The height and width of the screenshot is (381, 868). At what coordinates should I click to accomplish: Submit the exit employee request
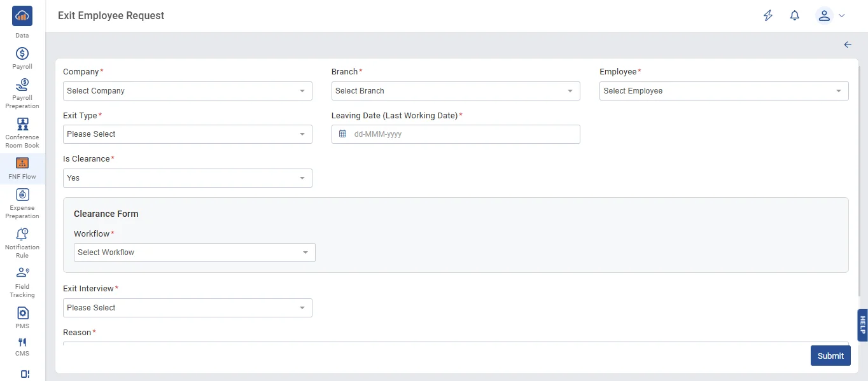coord(830,356)
